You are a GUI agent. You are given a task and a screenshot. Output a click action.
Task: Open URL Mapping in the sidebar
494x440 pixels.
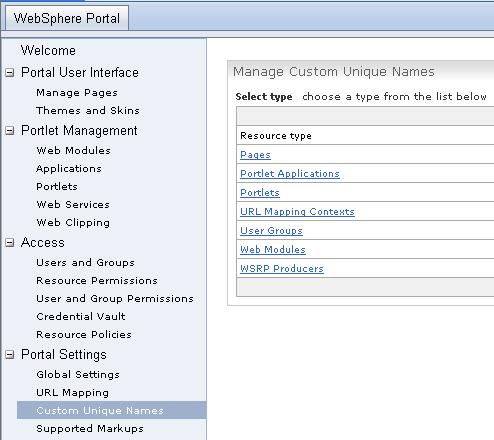tap(73, 393)
